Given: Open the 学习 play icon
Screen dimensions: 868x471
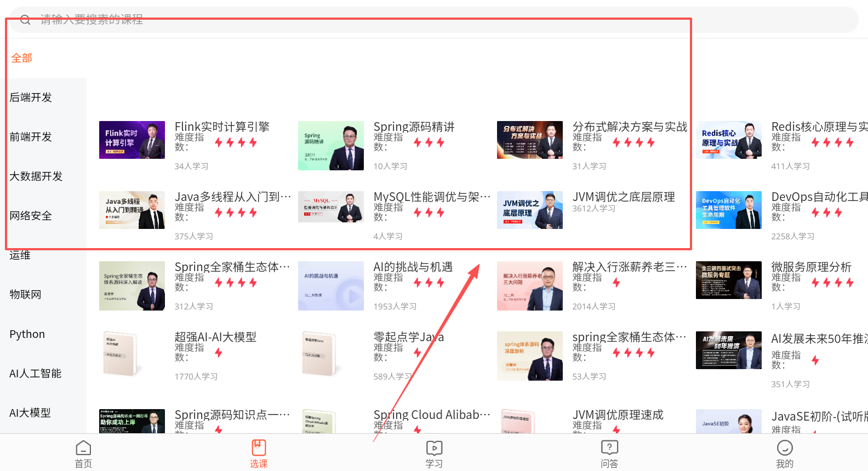Looking at the screenshot, I should pos(434,448).
